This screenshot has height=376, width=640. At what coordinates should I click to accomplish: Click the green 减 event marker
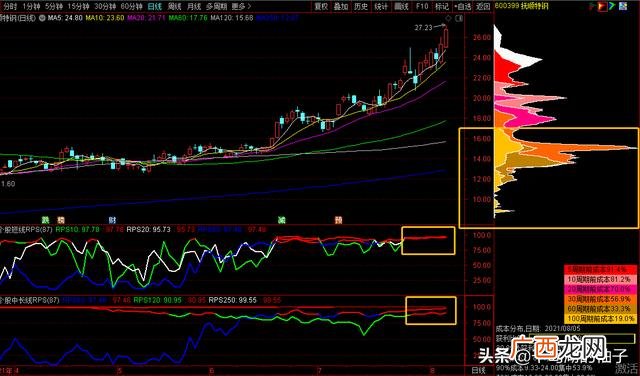282,220
